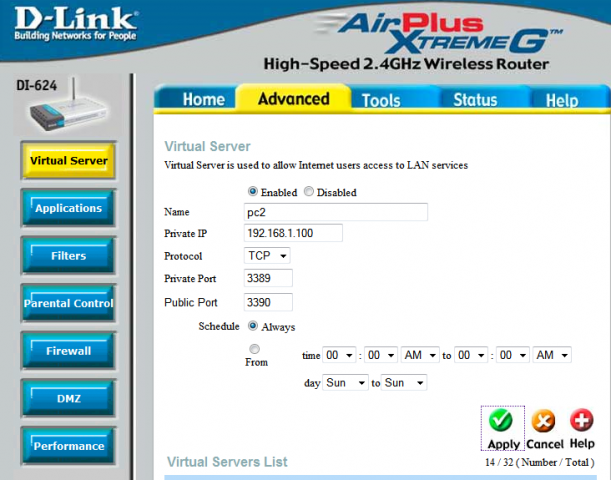Open the start time AM/PM dropdown

pyautogui.click(x=420, y=355)
